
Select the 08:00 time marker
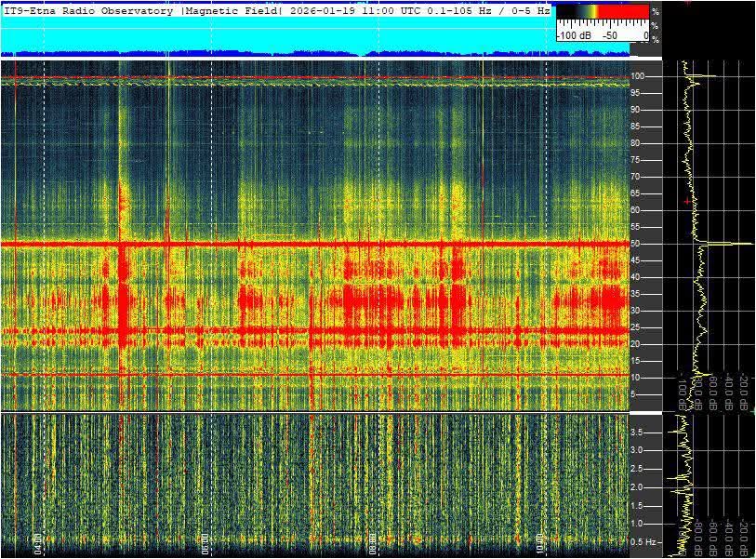[x=372, y=541]
